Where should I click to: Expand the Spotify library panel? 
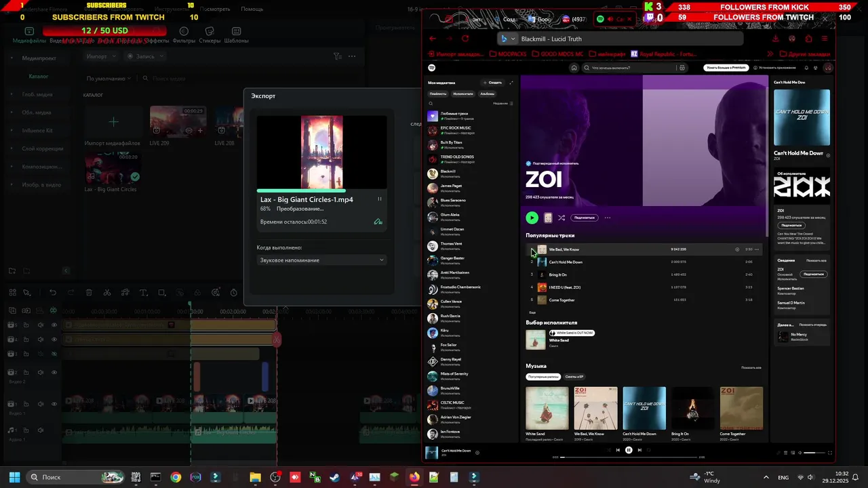pos(511,83)
